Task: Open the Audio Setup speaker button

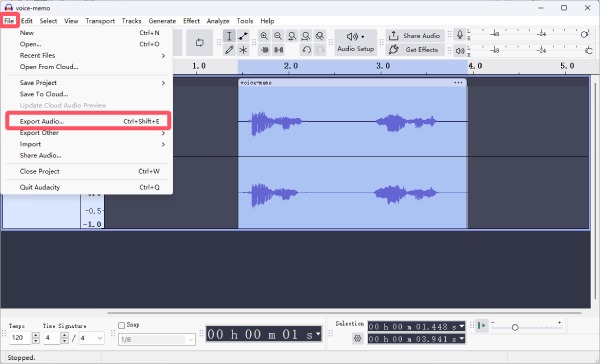Action: point(355,42)
